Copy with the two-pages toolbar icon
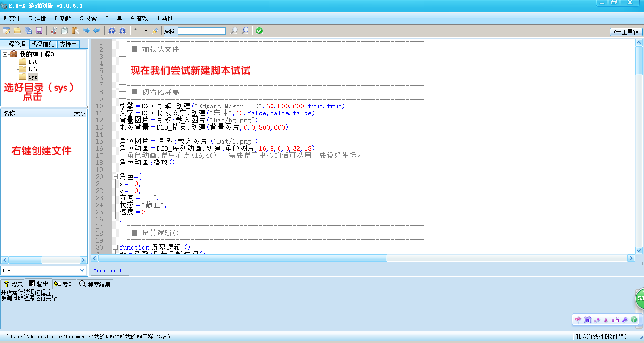 [x=64, y=31]
